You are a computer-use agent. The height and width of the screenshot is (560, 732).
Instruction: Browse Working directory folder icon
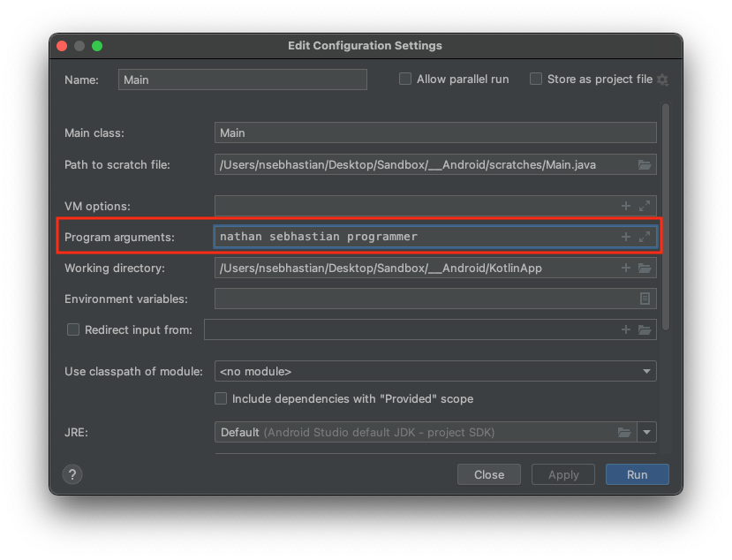tap(645, 269)
